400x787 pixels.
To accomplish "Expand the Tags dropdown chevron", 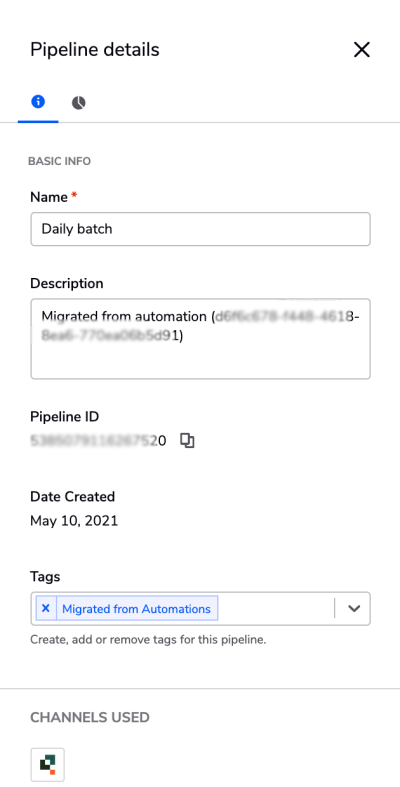I will tap(354, 608).
